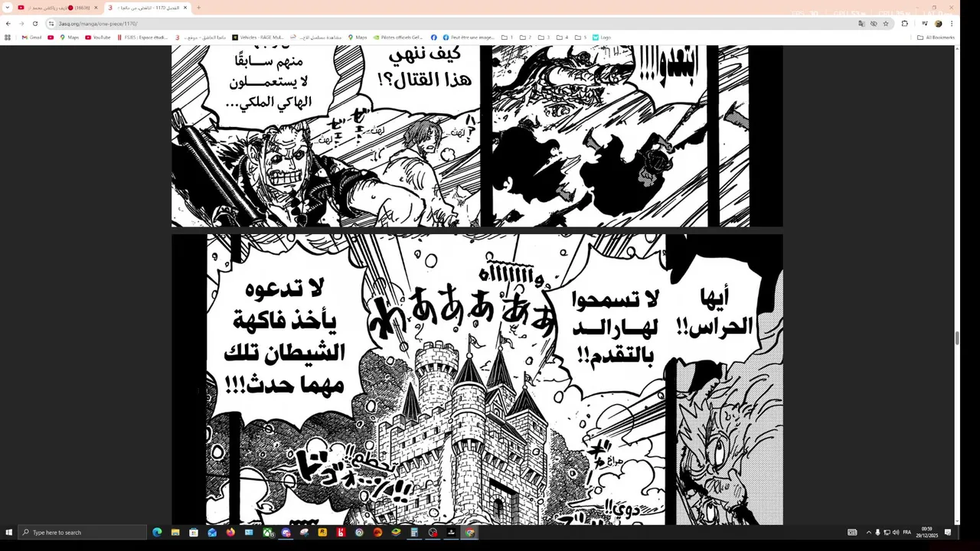Open the Logo bookmark
The image size is (980, 551).
coord(602,37)
